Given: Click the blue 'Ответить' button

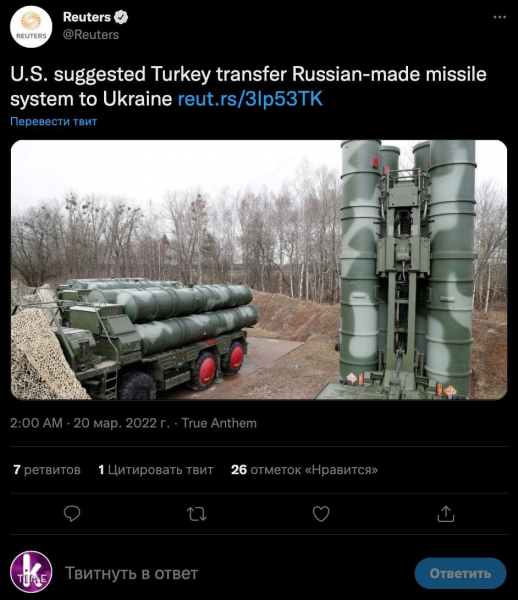Looking at the screenshot, I should (x=460, y=573).
